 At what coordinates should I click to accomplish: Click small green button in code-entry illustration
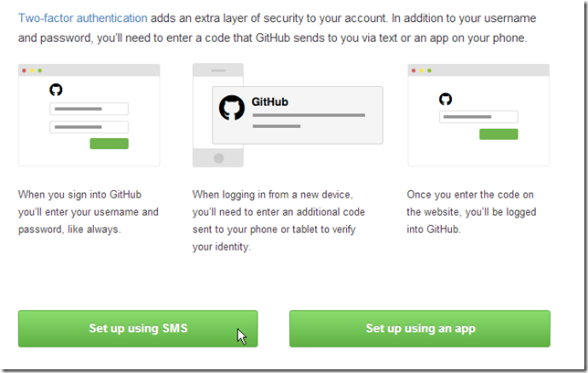[499, 134]
